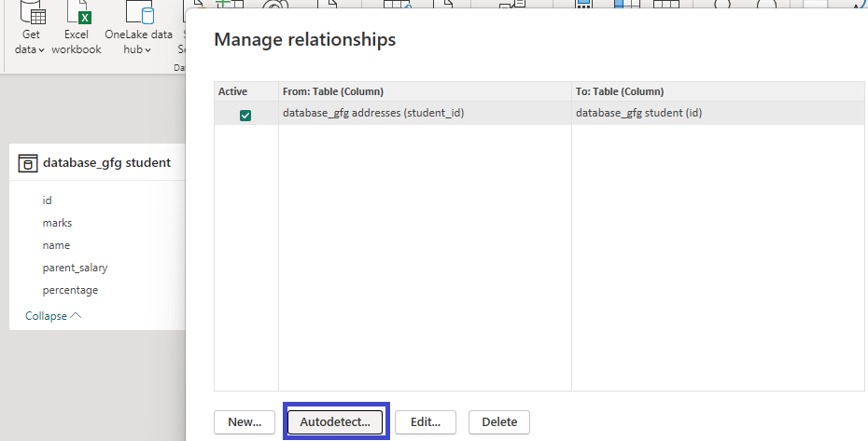Image resolution: width=868 pixels, height=441 pixels.
Task: Collapse the database_gfg student table card
Action: pos(53,316)
